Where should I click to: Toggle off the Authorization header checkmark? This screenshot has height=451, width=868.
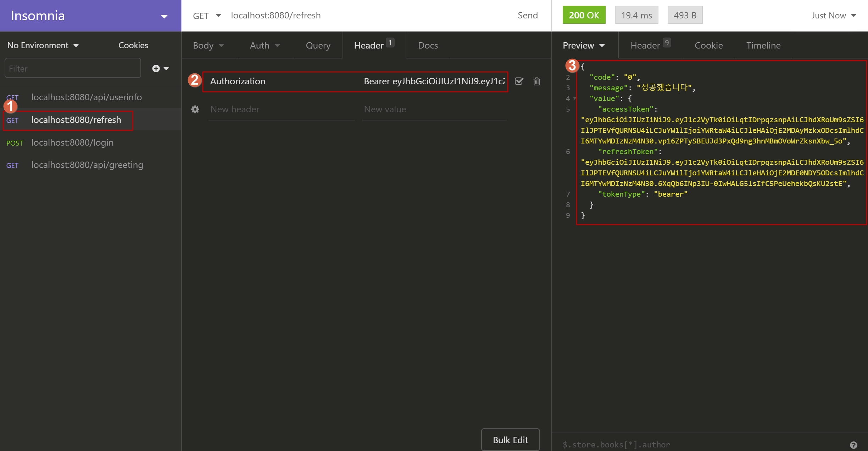pyautogui.click(x=519, y=81)
